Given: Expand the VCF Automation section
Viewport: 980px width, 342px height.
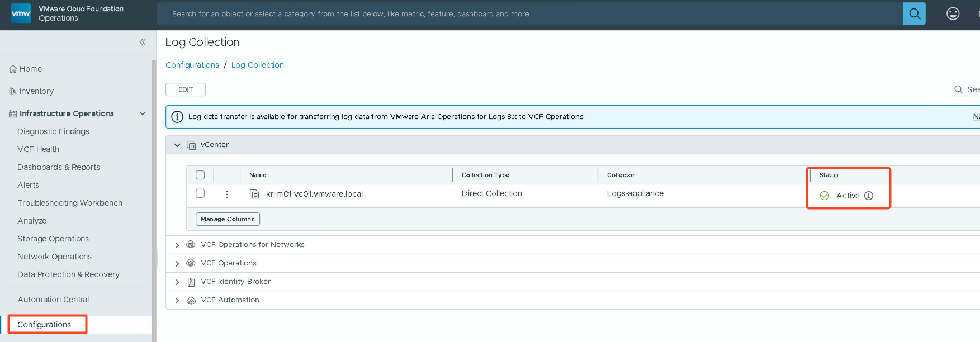Looking at the screenshot, I should pyautogui.click(x=177, y=300).
